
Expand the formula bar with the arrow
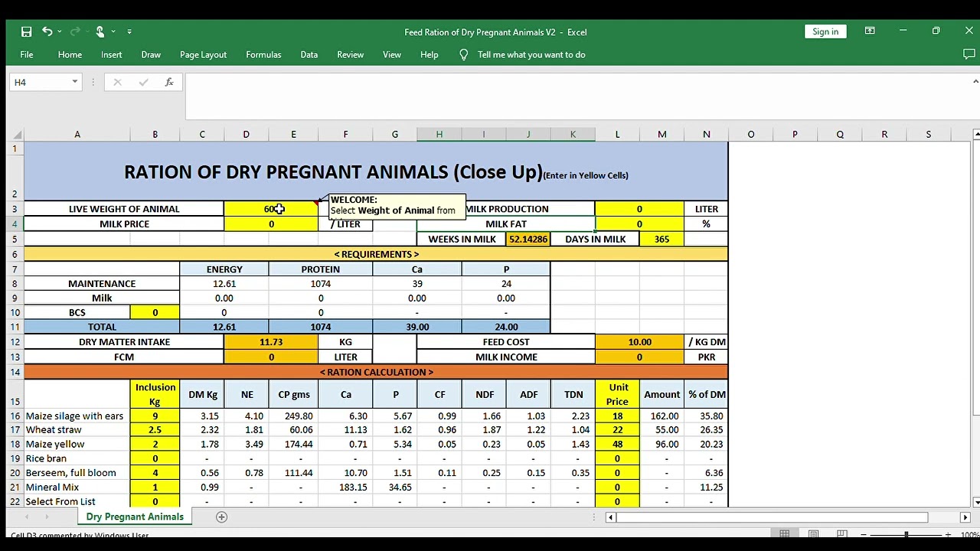[x=975, y=82]
